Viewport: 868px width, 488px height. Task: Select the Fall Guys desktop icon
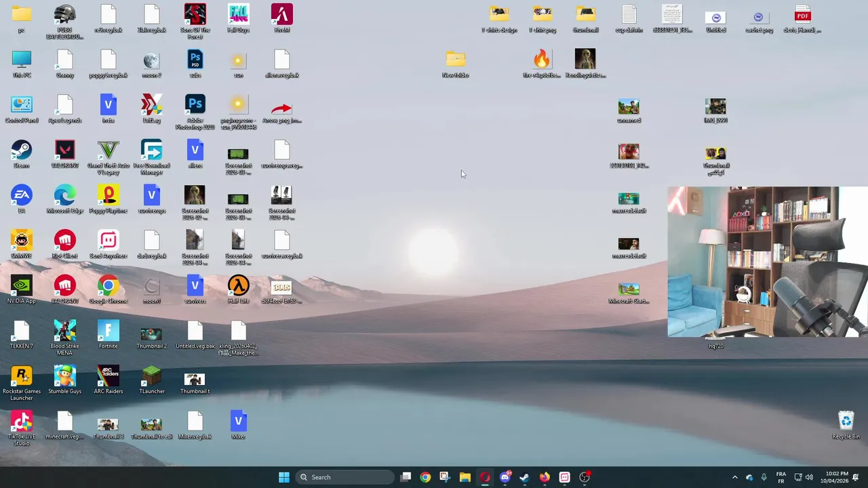(x=238, y=19)
